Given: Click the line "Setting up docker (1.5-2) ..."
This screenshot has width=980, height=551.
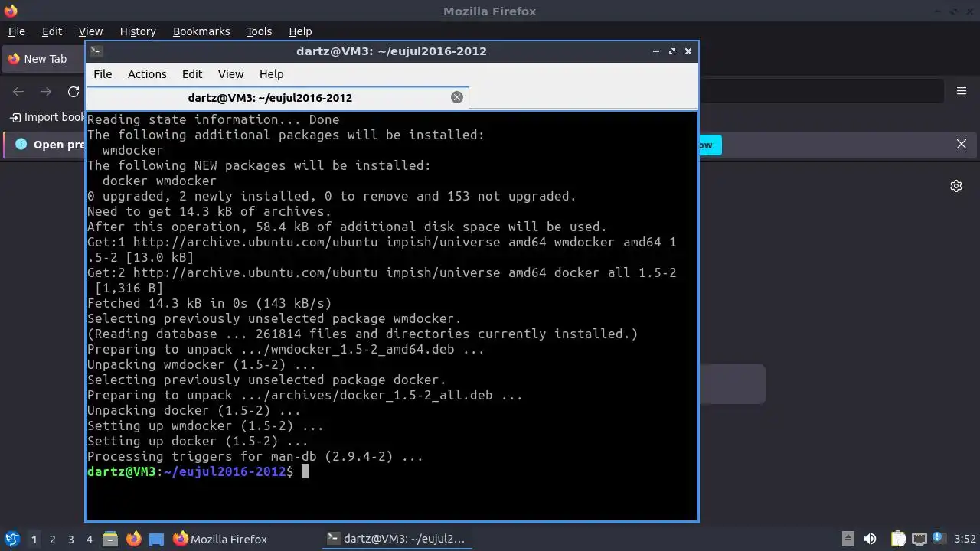Looking at the screenshot, I should click(198, 441).
